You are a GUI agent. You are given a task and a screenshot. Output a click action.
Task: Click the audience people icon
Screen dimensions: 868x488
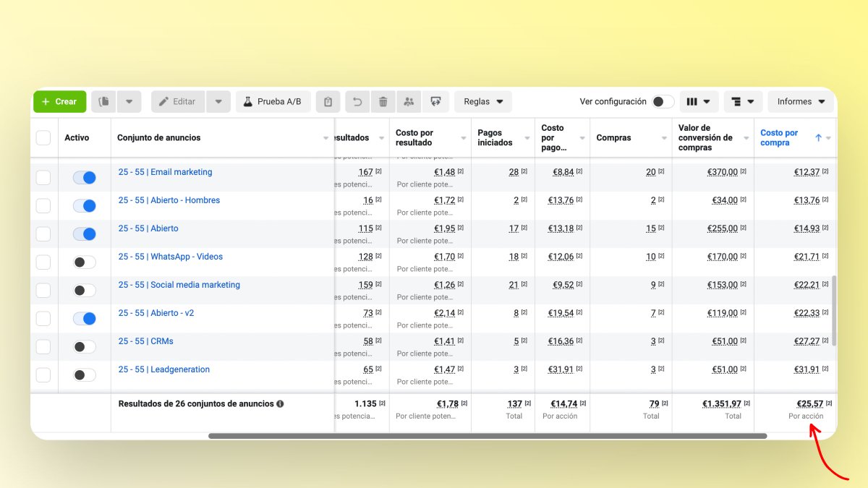(409, 102)
